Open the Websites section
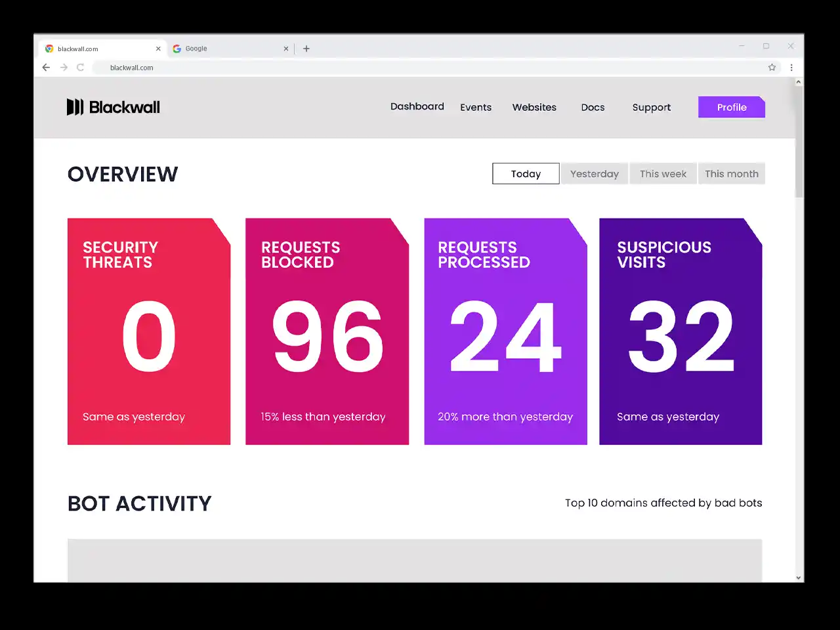Image resolution: width=840 pixels, height=630 pixels. click(x=534, y=108)
